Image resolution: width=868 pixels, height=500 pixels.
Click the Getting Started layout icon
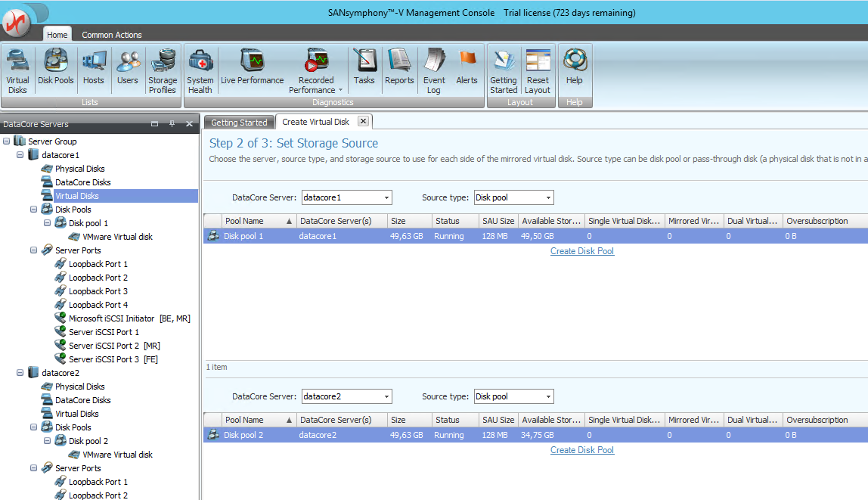click(504, 70)
